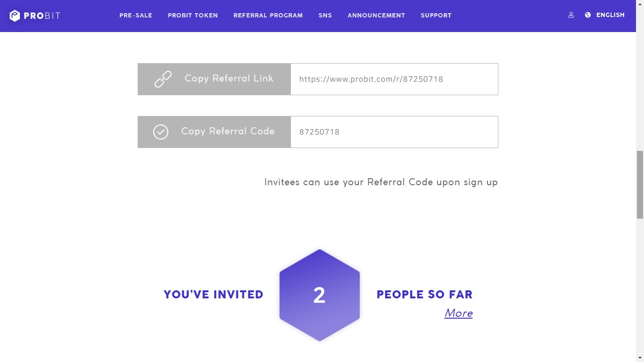
Task: Select REFERRAL PROGRAM in navigation
Action: coord(268,16)
